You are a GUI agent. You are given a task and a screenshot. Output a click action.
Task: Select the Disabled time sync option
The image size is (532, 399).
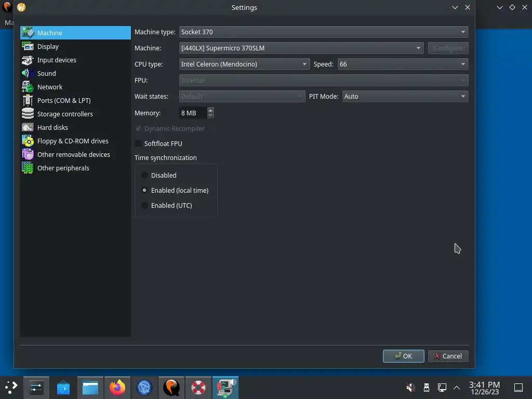tap(144, 175)
